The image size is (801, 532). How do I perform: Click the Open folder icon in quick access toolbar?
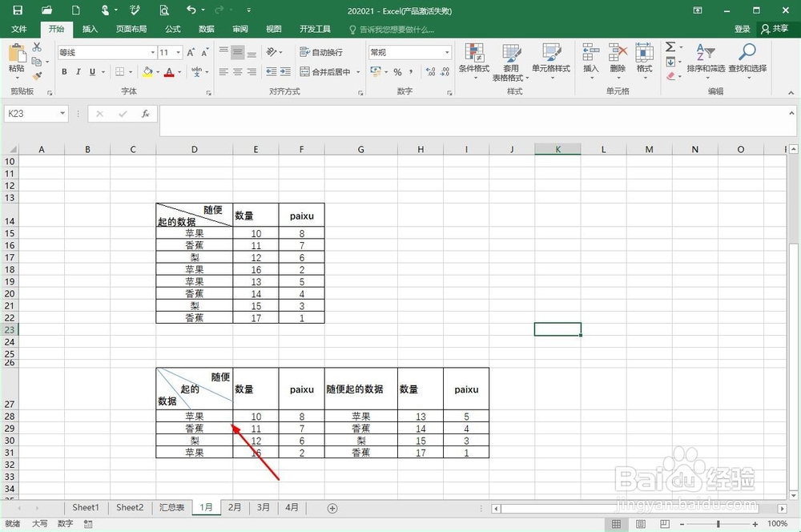click(47, 10)
